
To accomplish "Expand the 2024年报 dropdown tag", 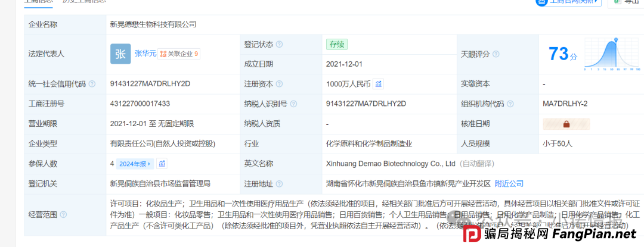I will (x=135, y=164).
